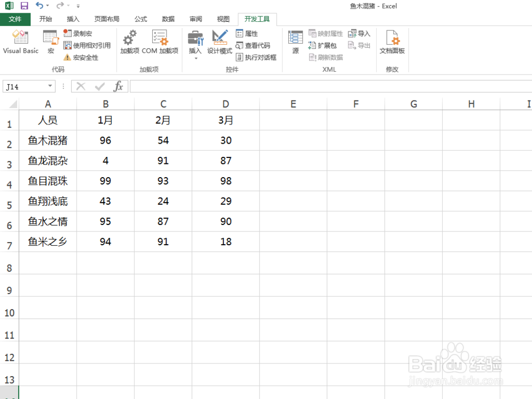Undo the last action

(39, 6)
